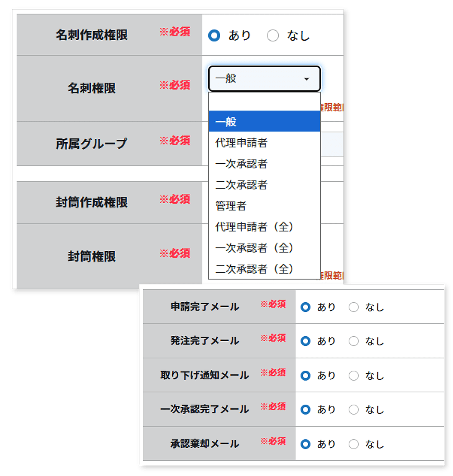Choose 代理申請者 from the dropdown
The width and height of the screenshot is (453, 476).
(x=264, y=143)
